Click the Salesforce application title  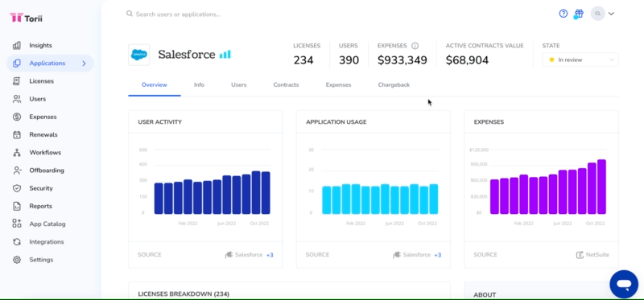[x=187, y=54]
